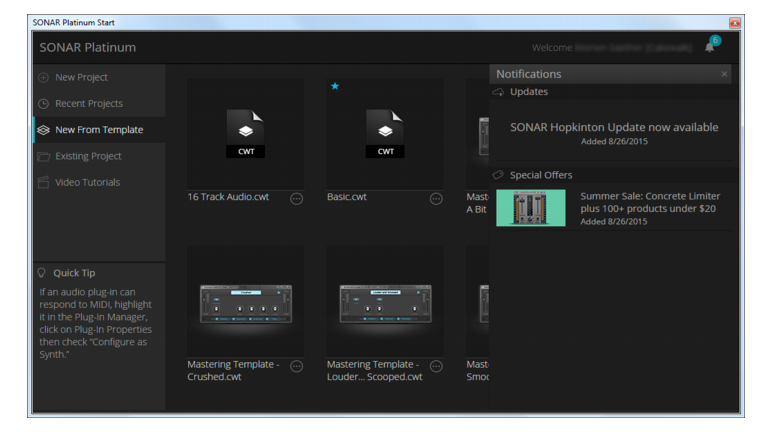The image size is (771, 432).
Task: Select the New Project sidebar item
Action: tap(100, 77)
